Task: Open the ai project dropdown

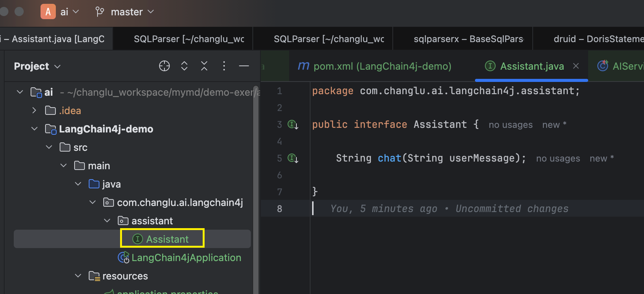Action: tap(70, 12)
